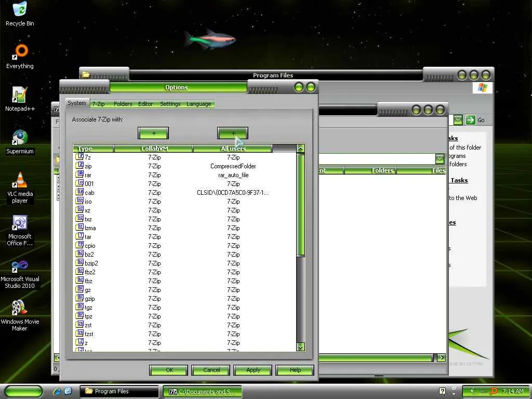
Task: Launch the Everything search shortcut
Action: pyautogui.click(x=20, y=56)
